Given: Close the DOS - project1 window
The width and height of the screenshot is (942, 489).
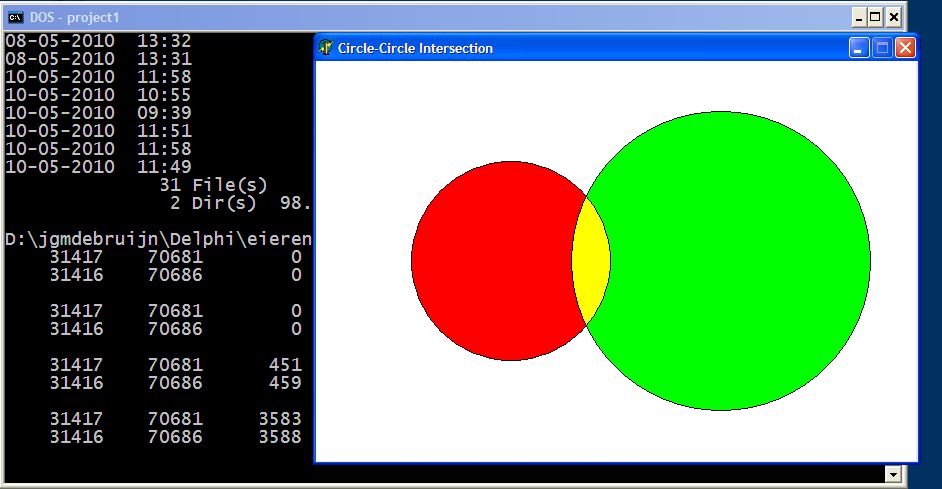Looking at the screenshot, I should pyautogui.click(x=893, y=17).
